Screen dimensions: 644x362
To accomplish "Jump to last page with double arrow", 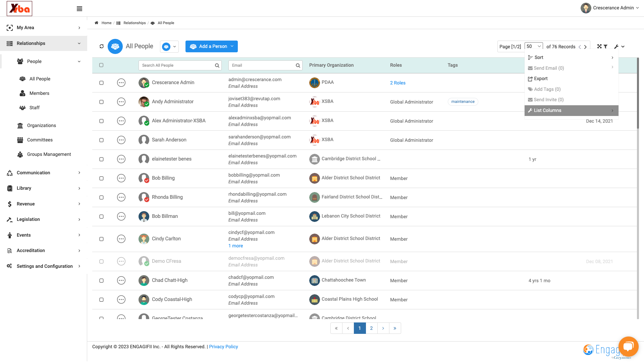I will coord(395,328).
